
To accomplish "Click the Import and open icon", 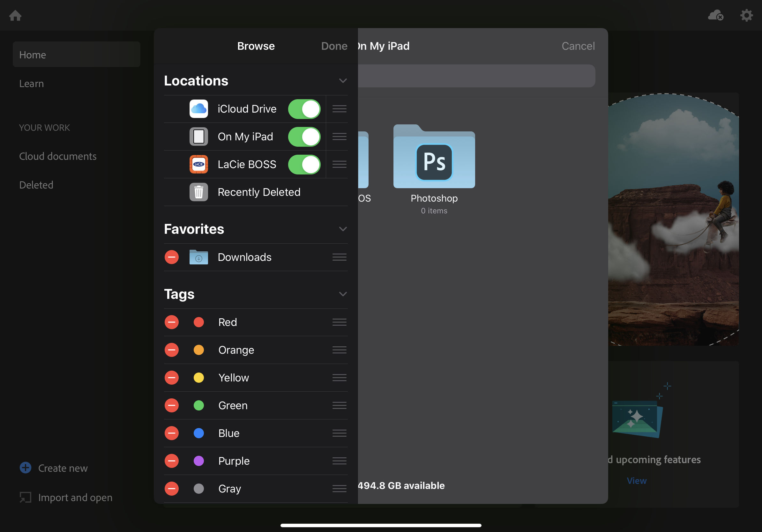I will (26, 497).
